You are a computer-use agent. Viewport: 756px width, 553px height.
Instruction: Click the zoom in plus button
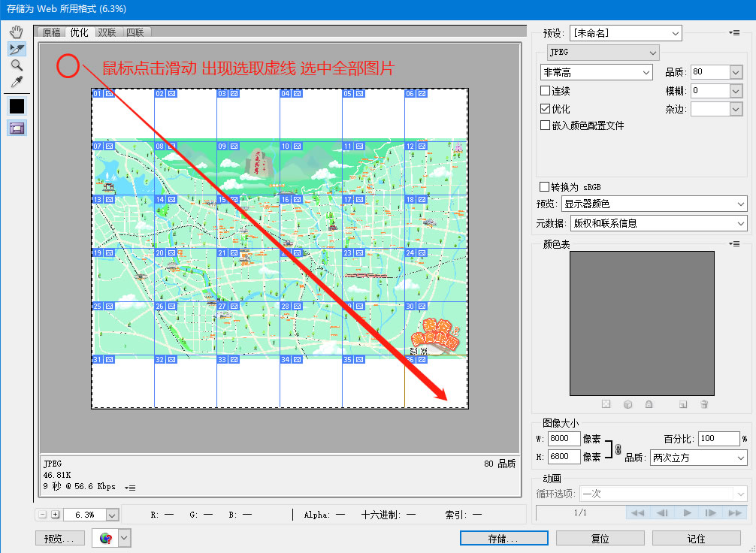pyautogui.click(x=56, y=515)
